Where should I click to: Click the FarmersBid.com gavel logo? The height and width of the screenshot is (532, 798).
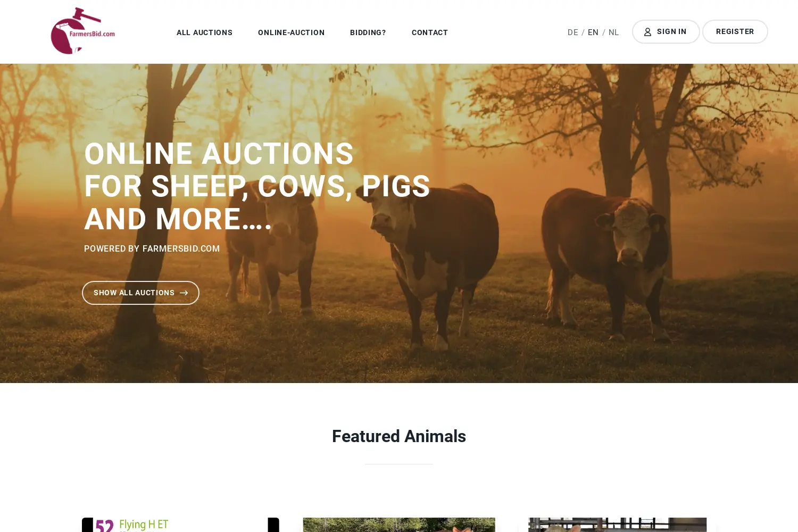(x=83, y=31)
